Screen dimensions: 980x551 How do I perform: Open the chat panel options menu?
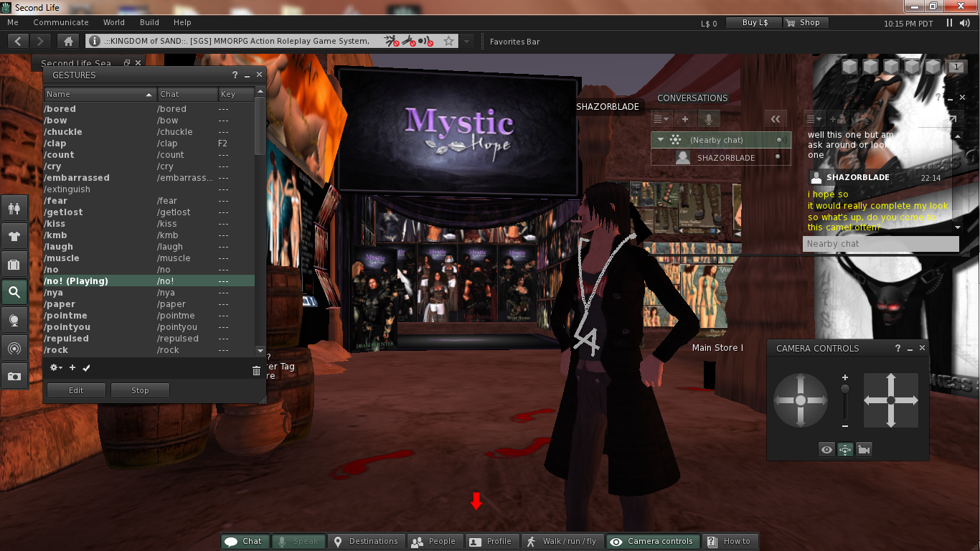click(x=814, y=119)
